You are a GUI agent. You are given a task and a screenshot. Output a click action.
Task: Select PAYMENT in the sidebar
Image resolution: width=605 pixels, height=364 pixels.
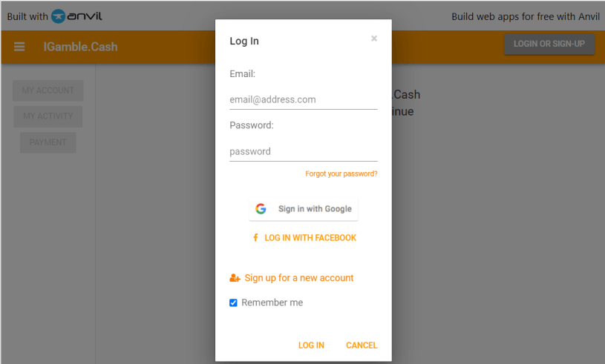pos(48,142)
